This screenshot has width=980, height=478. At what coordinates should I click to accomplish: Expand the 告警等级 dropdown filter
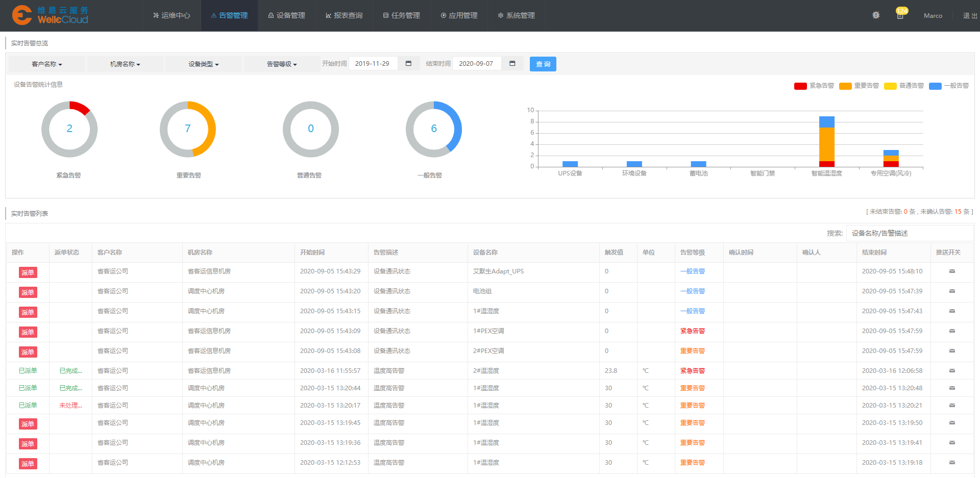pos(282,64)
